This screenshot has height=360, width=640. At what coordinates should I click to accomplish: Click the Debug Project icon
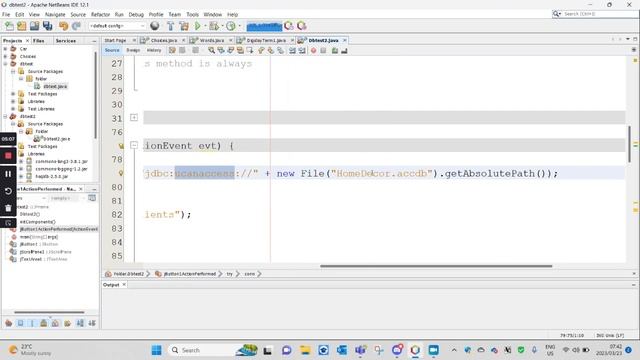213,26
